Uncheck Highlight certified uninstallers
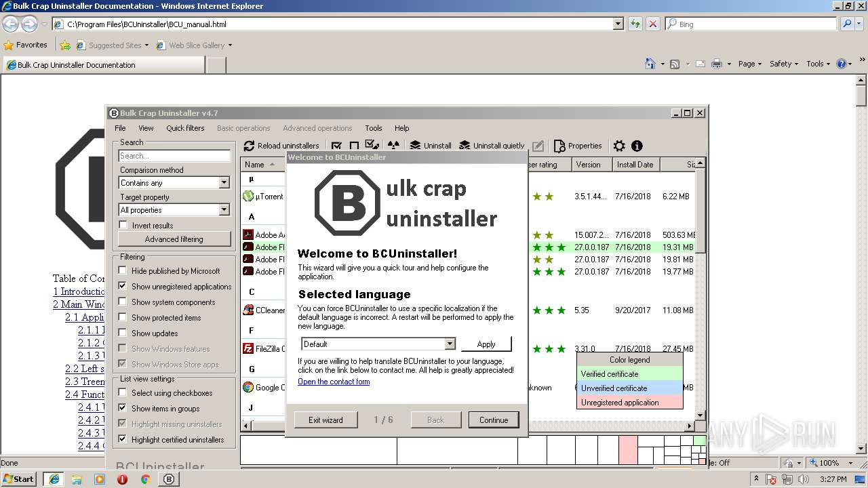Viewport: 868px width, 488px height. coord(123,439)
